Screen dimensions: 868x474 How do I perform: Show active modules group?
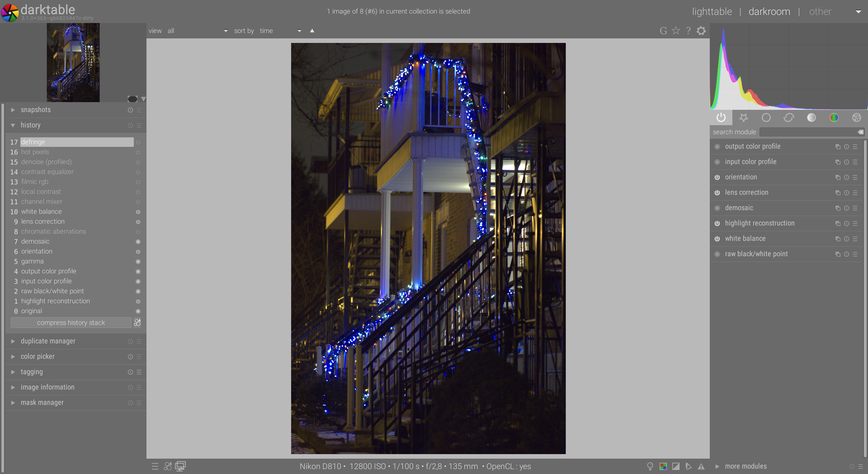[721, 117]
